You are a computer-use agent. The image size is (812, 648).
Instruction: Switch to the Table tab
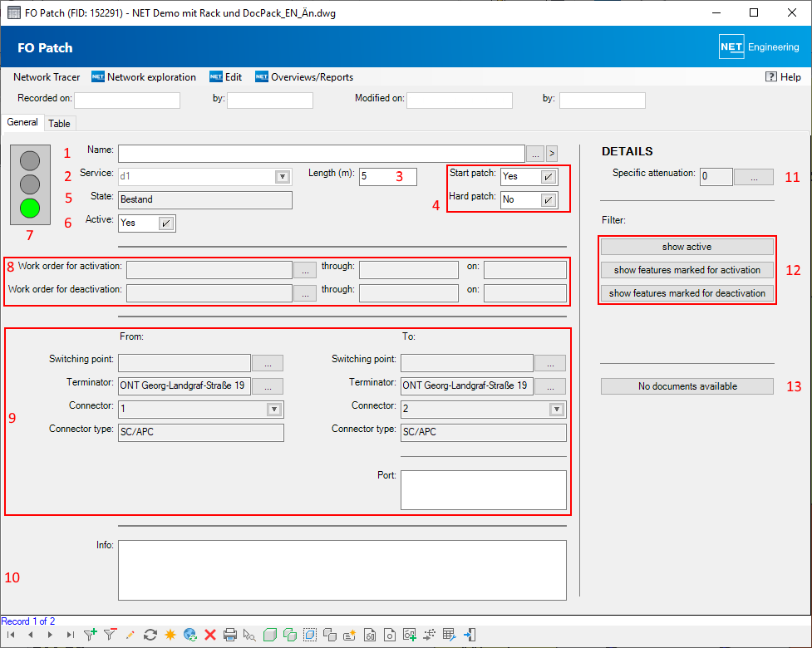tap(60, 124)
